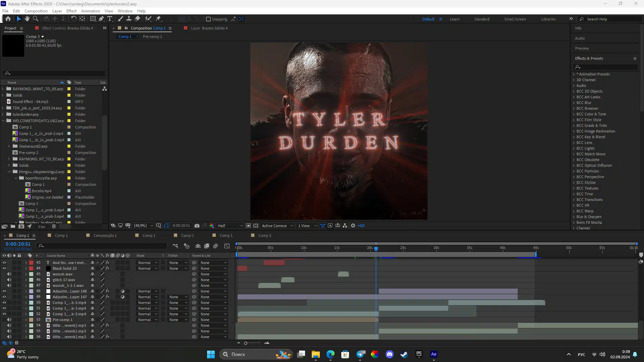Mute audio of glitch 17.wav layer

point(9,280)
